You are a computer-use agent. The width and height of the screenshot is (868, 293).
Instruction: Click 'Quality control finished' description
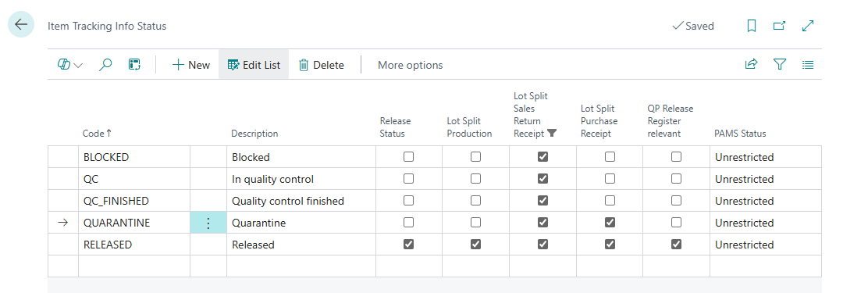(x=288, y=201)
